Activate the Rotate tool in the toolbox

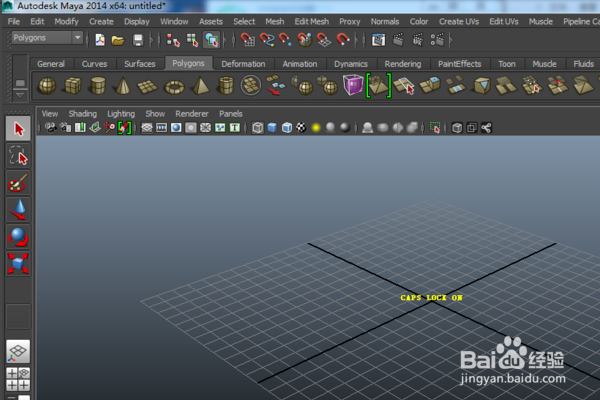click(18, 237)
